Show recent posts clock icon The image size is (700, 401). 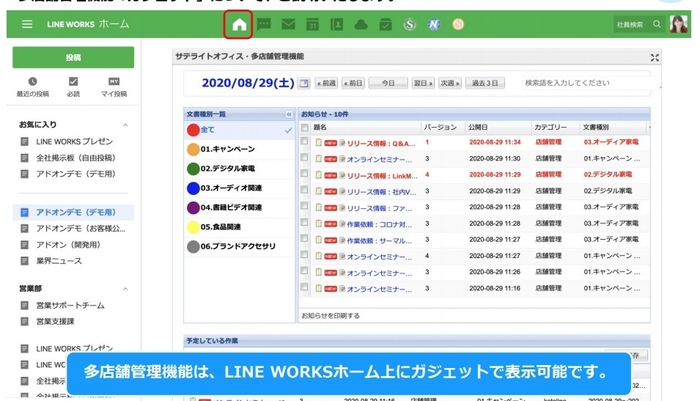coord(33,82)
